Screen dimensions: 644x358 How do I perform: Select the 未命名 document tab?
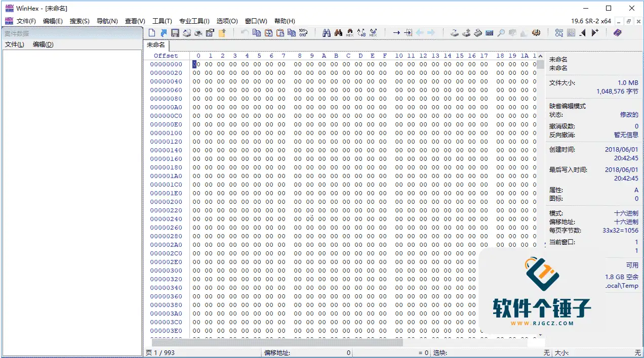(x=156, y=45)
